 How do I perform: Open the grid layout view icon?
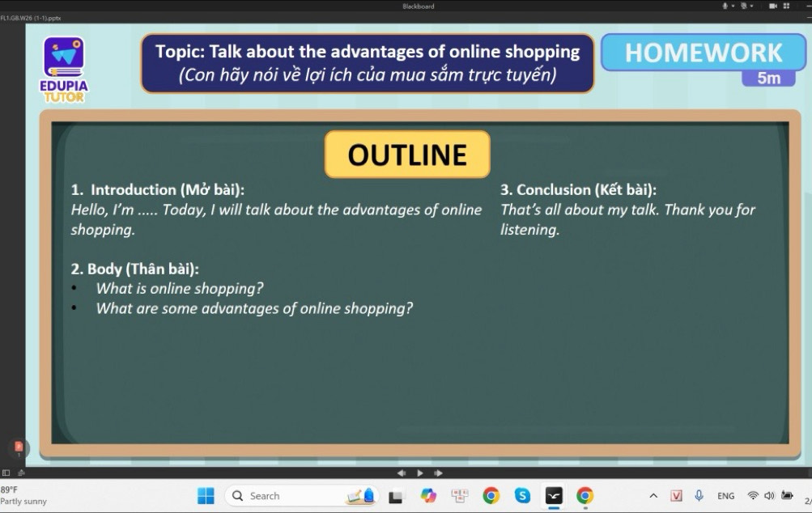pyautogui.click(x=786, y=6)
